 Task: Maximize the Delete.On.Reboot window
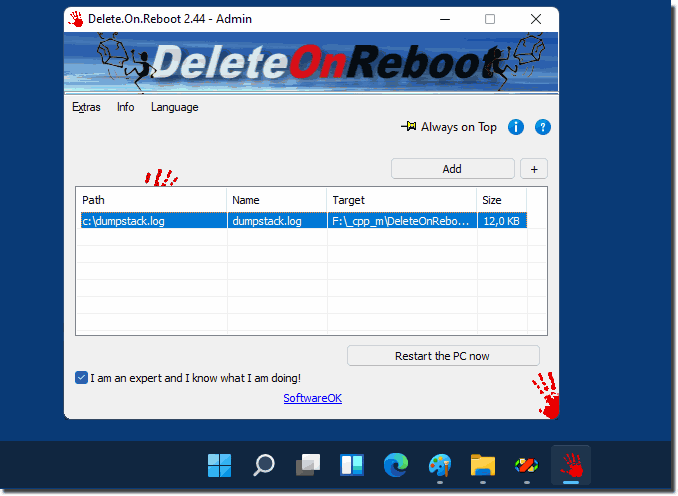coord(490,19)
